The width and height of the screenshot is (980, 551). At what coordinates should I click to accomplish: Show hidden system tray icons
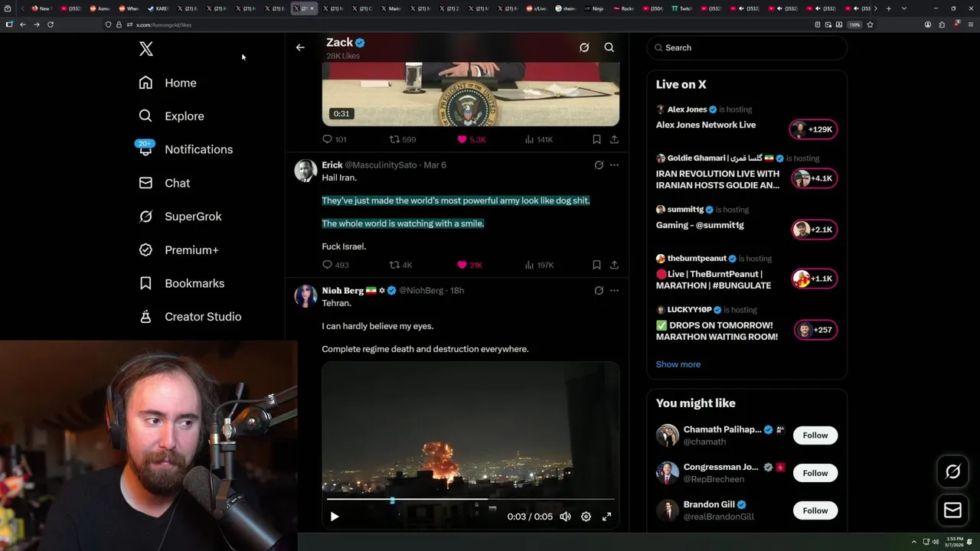click(913, 542)
